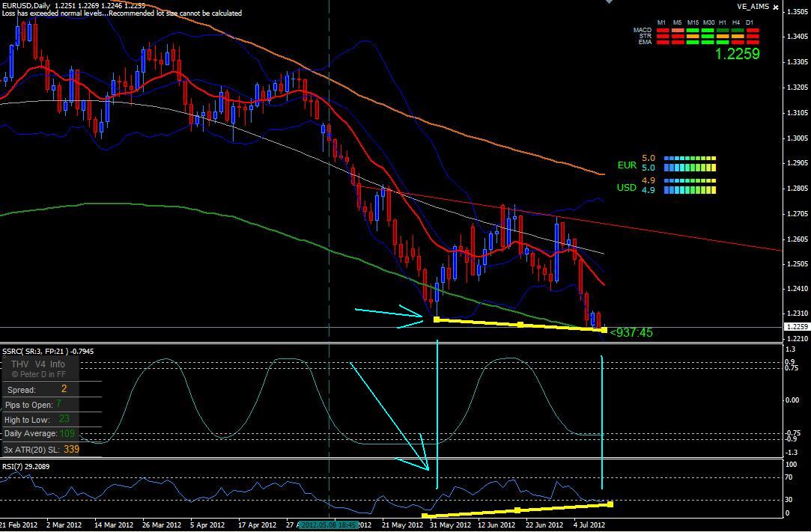811x532 pixels.
Task: Select the M30 timeframe column header
Action: pos(708,22)
